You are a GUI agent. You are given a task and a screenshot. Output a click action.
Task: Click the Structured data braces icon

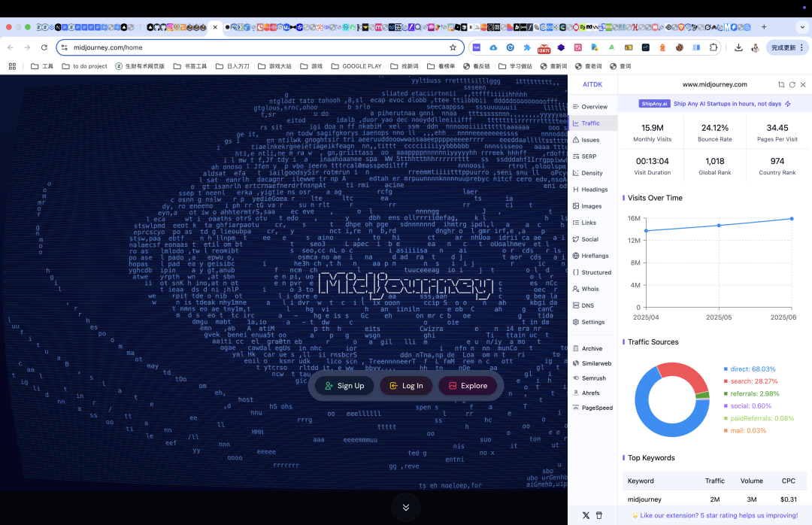point(576,272)
